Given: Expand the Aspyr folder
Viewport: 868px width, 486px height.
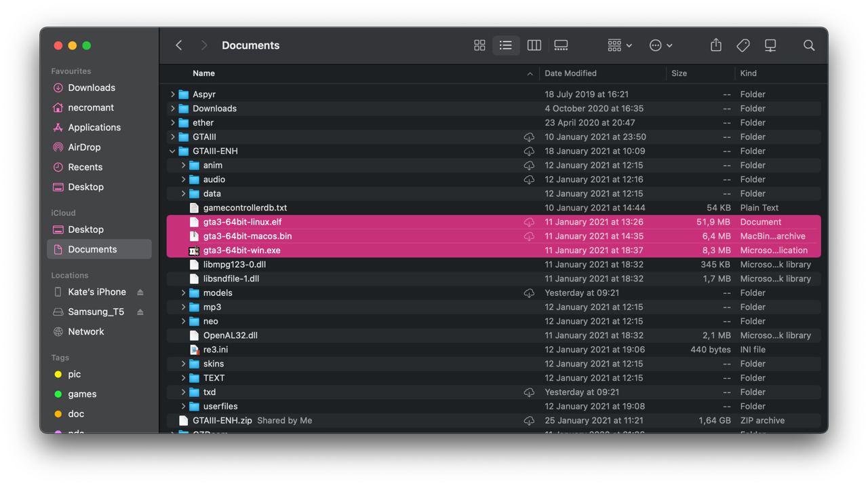Looking at the screenshot, I should point(172,94).
